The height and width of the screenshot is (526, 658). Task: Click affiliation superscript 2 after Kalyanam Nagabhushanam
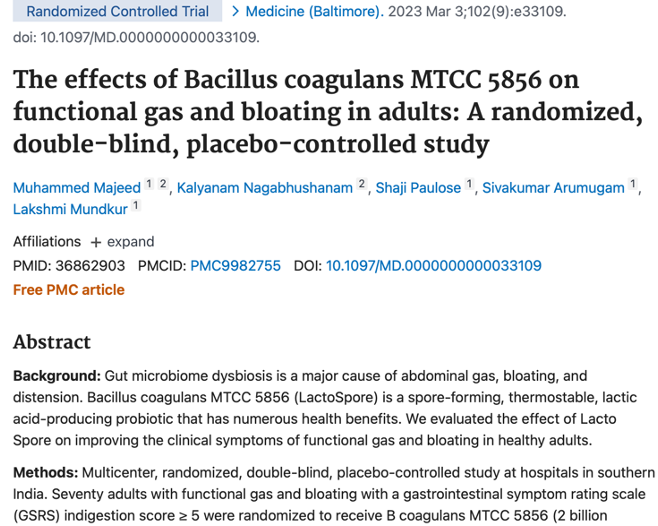[362, 184]
